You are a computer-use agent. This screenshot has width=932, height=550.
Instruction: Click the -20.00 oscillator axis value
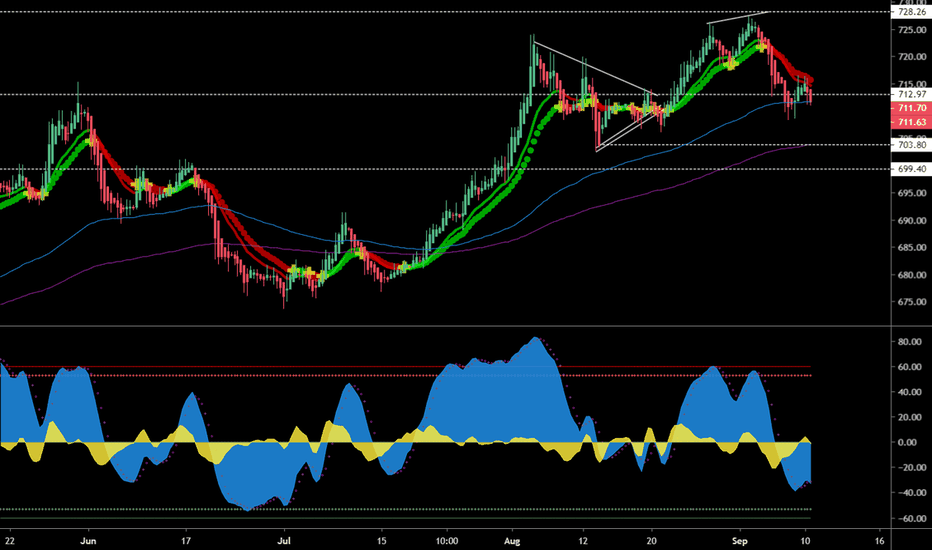click(911, 468)
